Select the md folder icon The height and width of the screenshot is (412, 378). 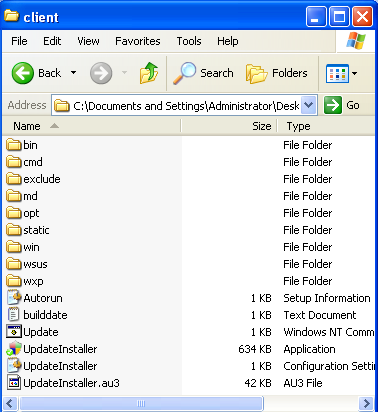(14, 196)
